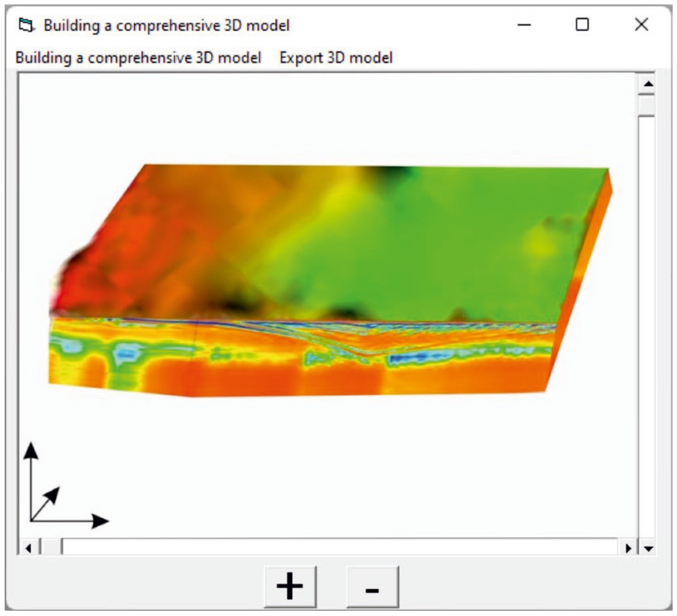The image size is (677, 616).
Task: Click the plus zoom-in button
Action: point(290,587)
